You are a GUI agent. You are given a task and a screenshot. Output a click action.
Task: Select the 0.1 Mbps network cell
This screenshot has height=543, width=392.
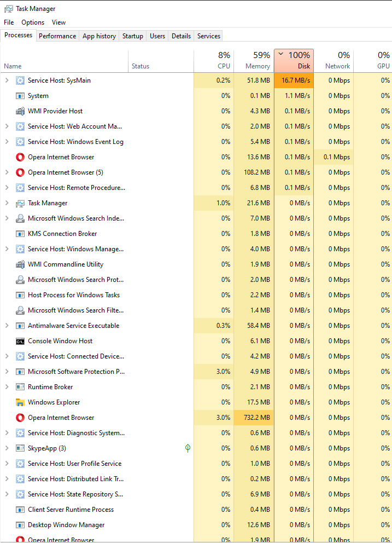pyautogui.click(x=334, y=157)
